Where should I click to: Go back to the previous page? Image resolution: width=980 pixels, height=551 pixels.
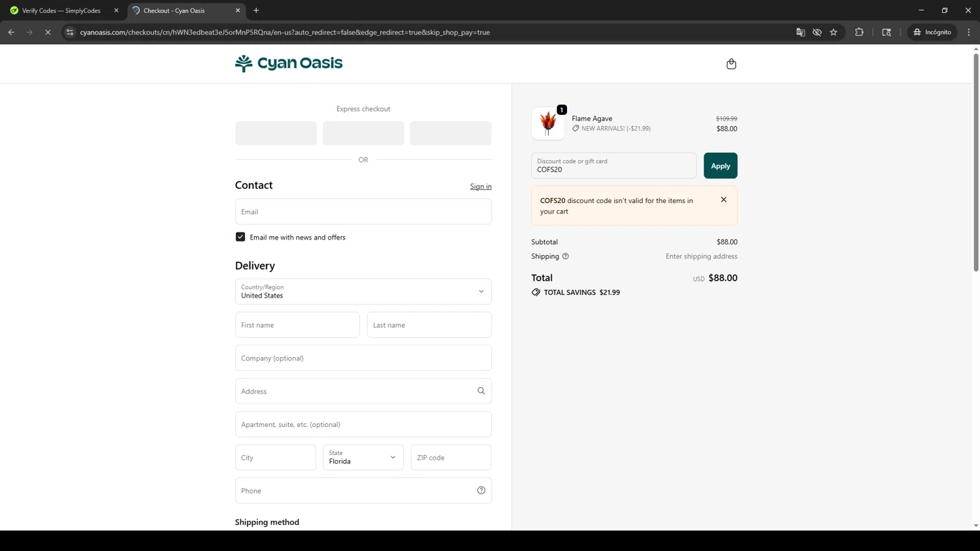pyautogui.click(x=11, y=32)
